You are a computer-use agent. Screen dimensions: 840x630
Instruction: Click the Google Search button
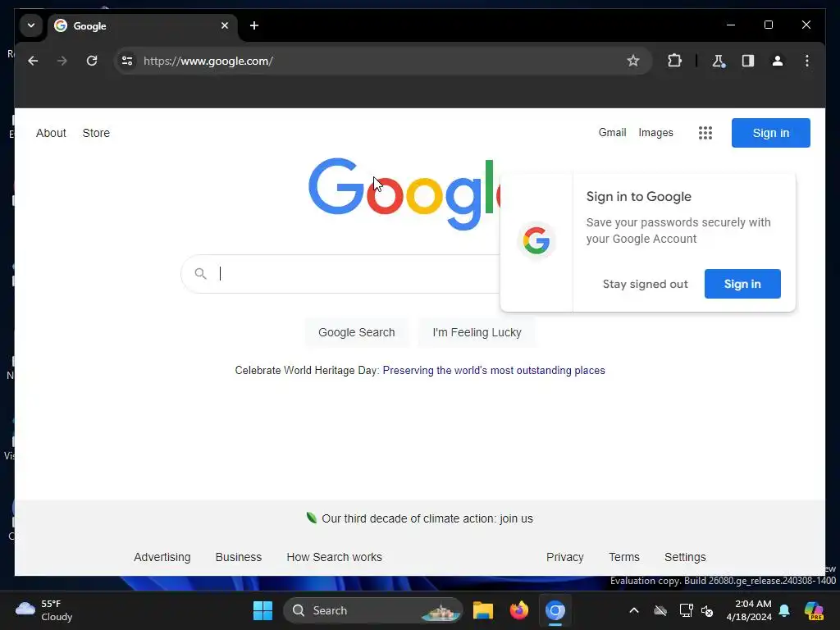click(356, 332)
